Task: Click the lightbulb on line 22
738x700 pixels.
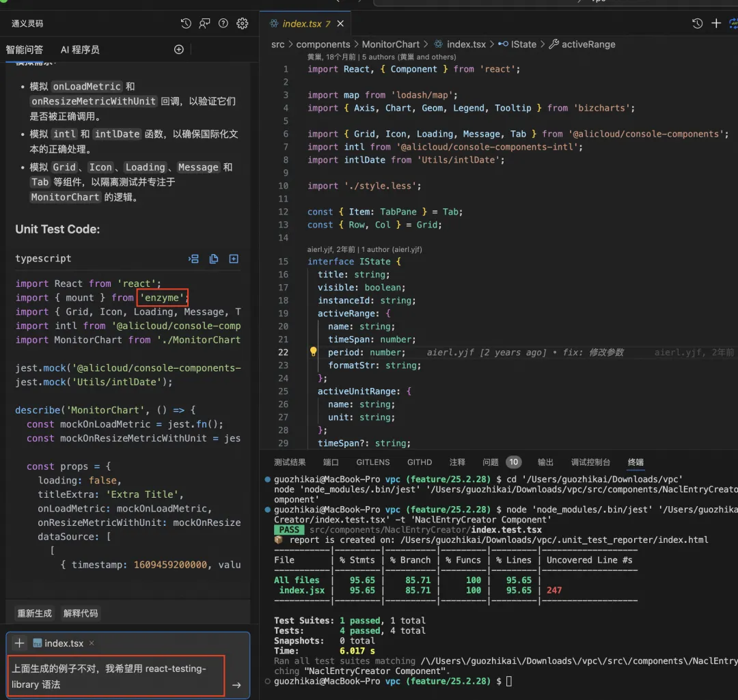Action: (x=314, y=352)
